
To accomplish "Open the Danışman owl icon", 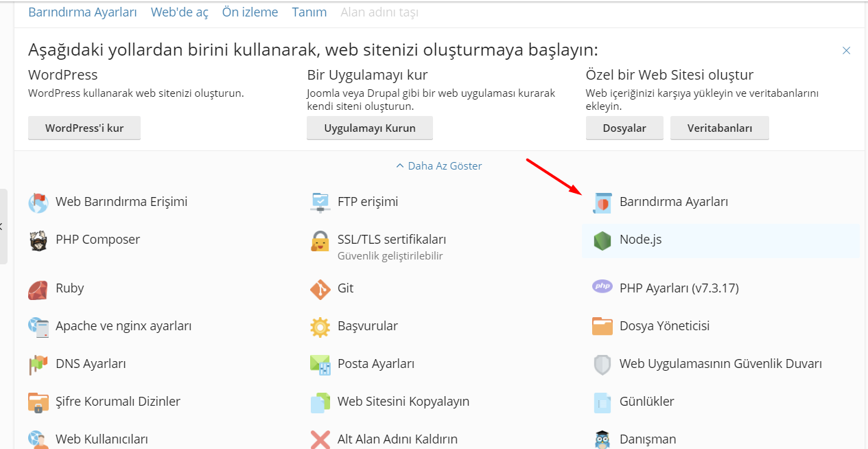I will (x=602, y=439).
